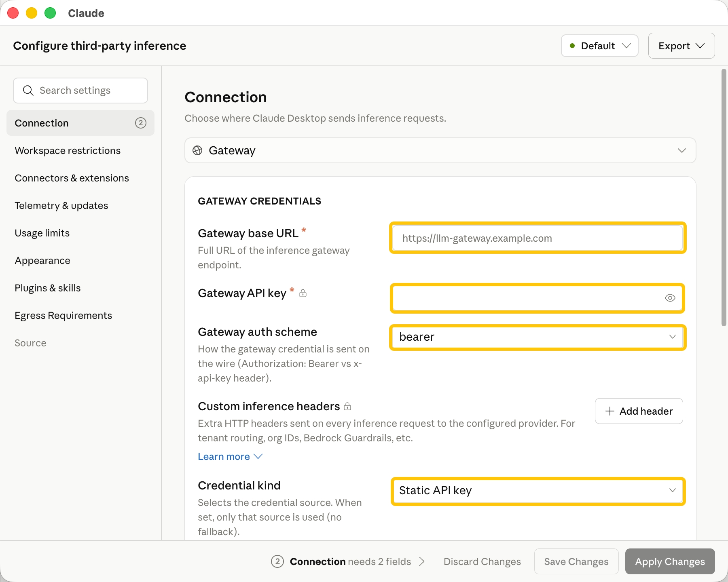The image size is (728, 582).
Task: Click the Add header button
Action: [x=639, y=411]
